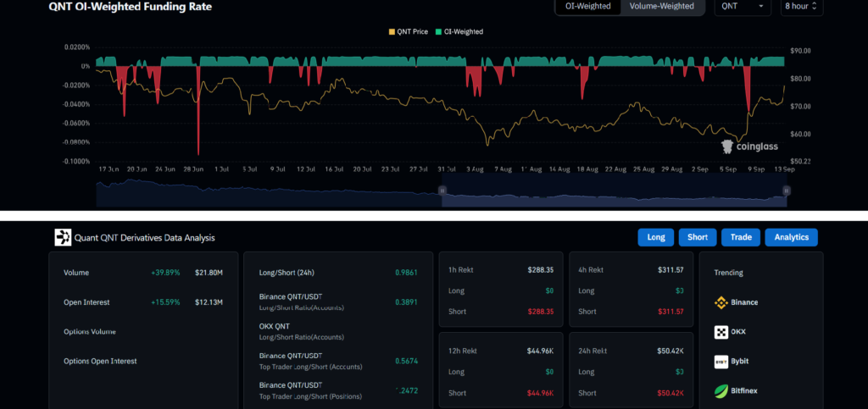Click the green OI-Weighted legend swatch
Viewport: 868px width, 409px height.
coord(437,32)
